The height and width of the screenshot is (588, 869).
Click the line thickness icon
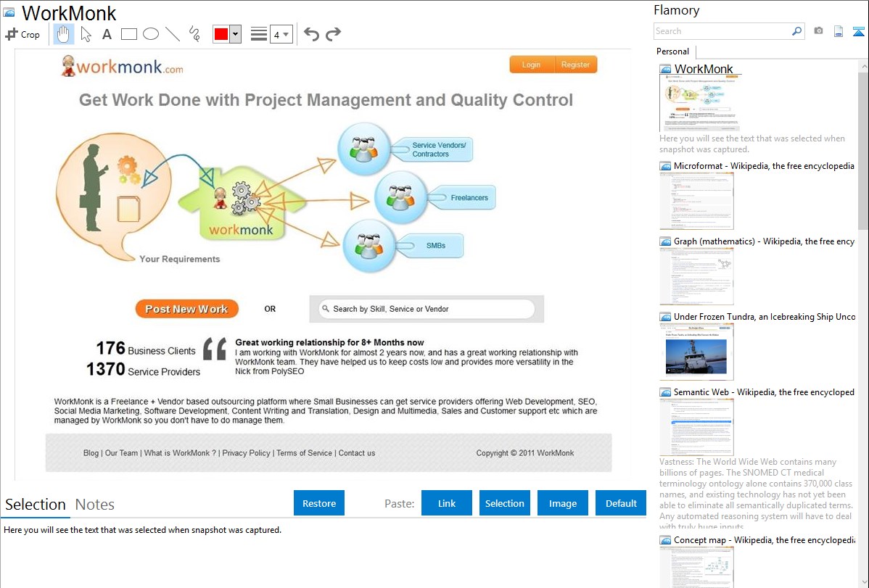click(259, 34)
